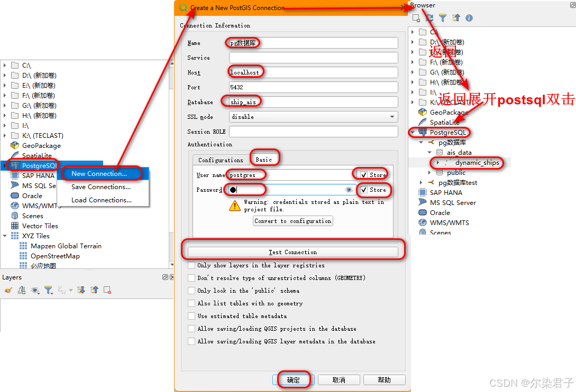Click 取消 (Cancel) button
The height and width of the screenshot is (392, 576).
339,380
